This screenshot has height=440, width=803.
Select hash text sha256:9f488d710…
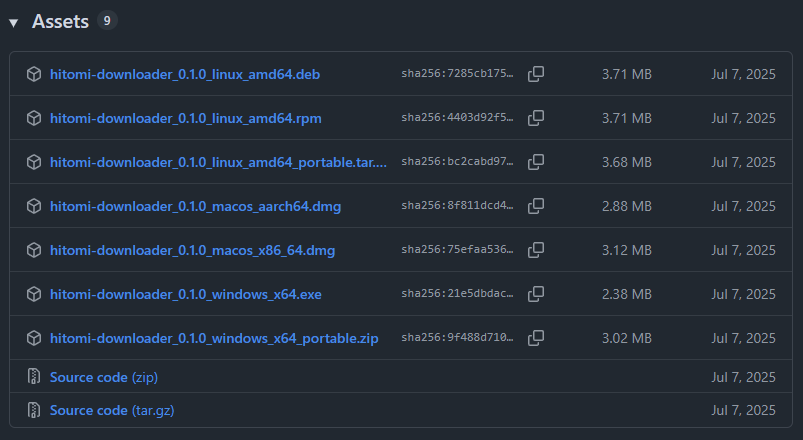click(x=457, y=338)
